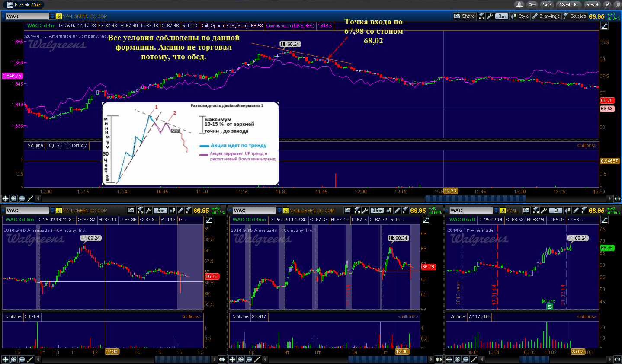
Task: Click the candlestick style icon in 15m chart
Action: [389, 210]
